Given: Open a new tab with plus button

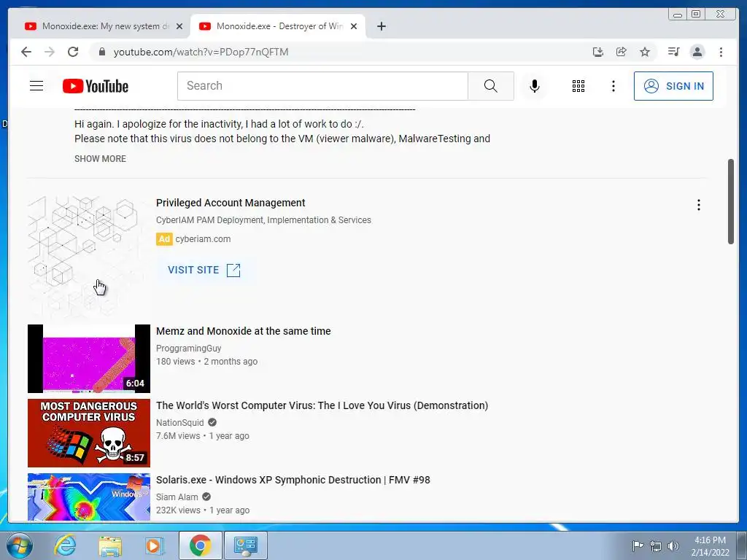Looking at the screenshot, I should (381, 26).
